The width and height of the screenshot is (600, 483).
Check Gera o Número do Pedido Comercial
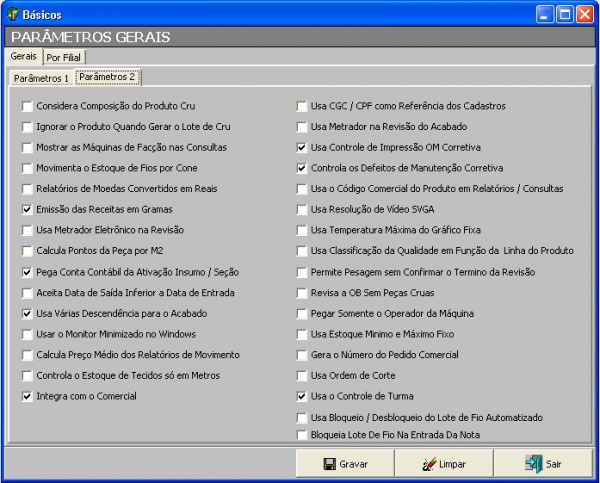tap(302, 355)
